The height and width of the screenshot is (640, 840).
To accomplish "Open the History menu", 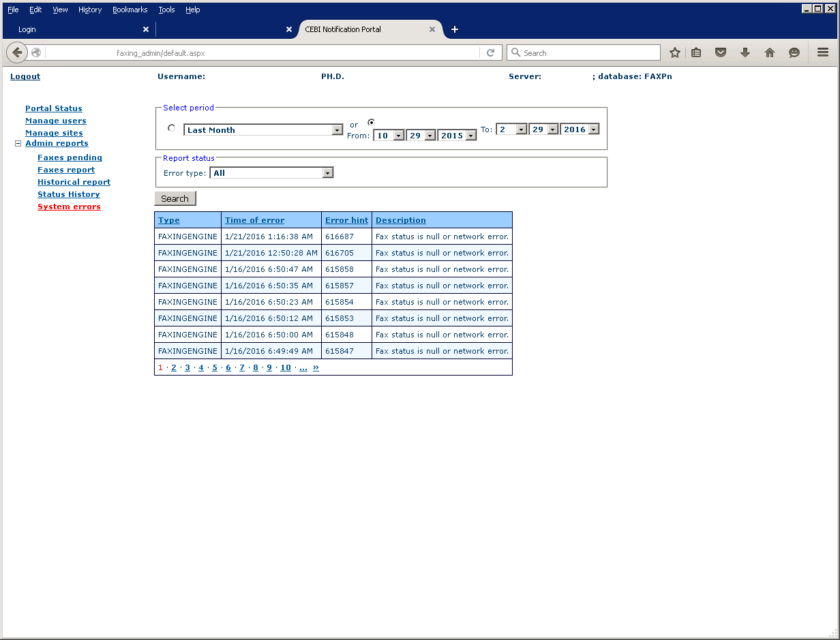I will pyautogui.click(x=89, y=10).
